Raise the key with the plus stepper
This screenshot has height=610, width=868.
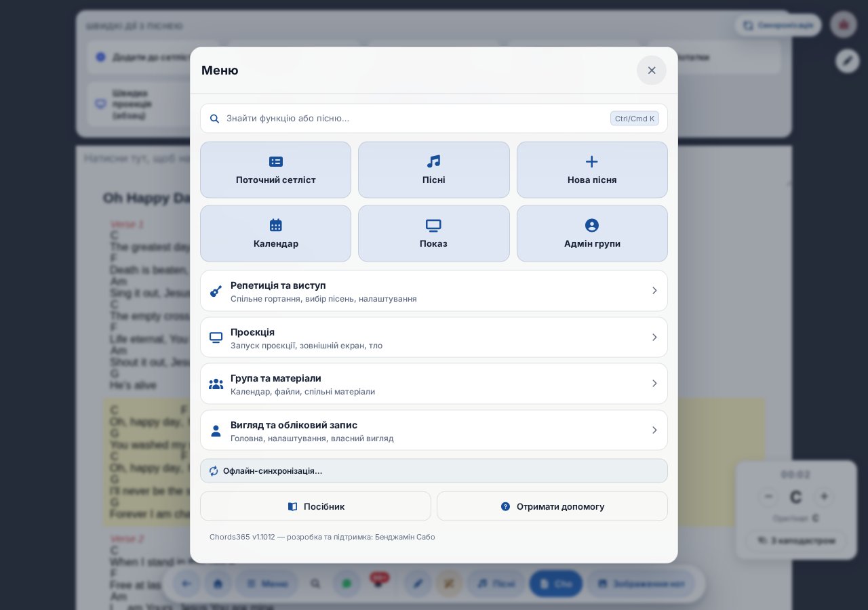pyautogui.click(x=824, y=497)
